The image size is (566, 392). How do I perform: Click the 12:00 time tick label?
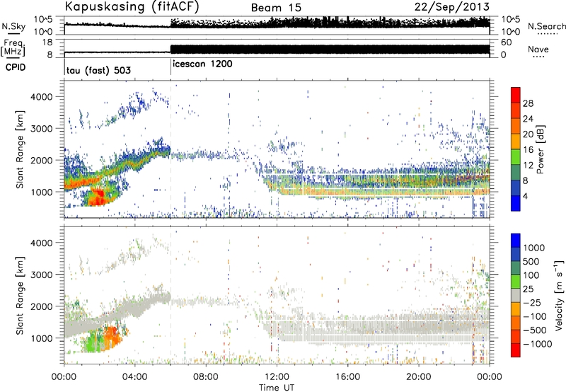(277, 377)
